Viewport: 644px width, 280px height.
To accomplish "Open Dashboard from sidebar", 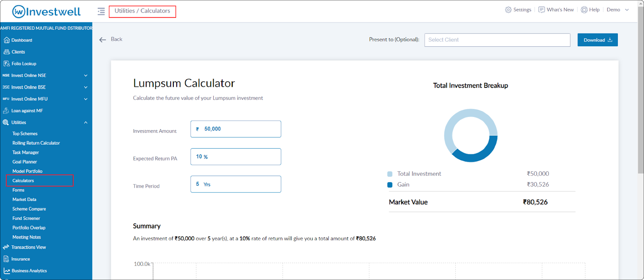I will coord(22,40).
